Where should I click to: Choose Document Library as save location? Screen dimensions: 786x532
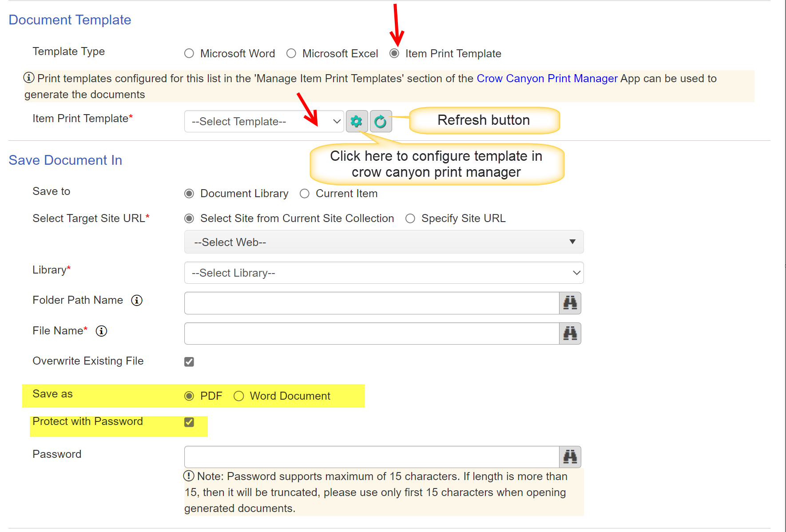click(189, 194)
